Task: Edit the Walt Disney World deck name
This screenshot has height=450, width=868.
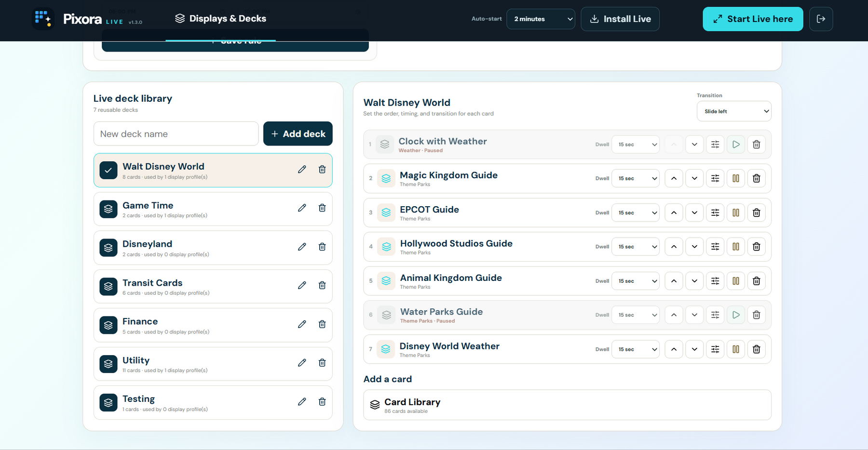Action: (x=302, y=169)
